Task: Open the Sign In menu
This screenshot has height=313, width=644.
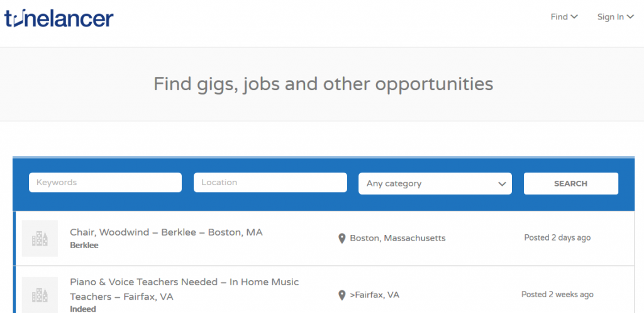Action: (615, 17)
